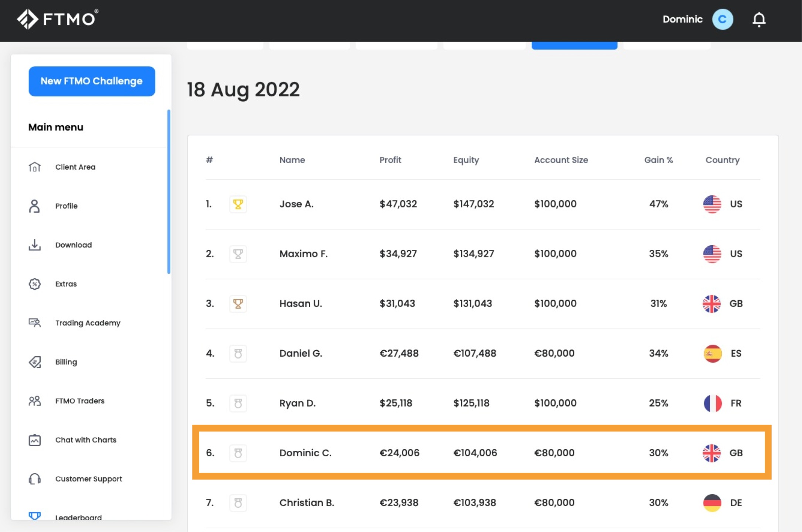
Task: Click the Trading Academy icon
Action: click(35, 323)
